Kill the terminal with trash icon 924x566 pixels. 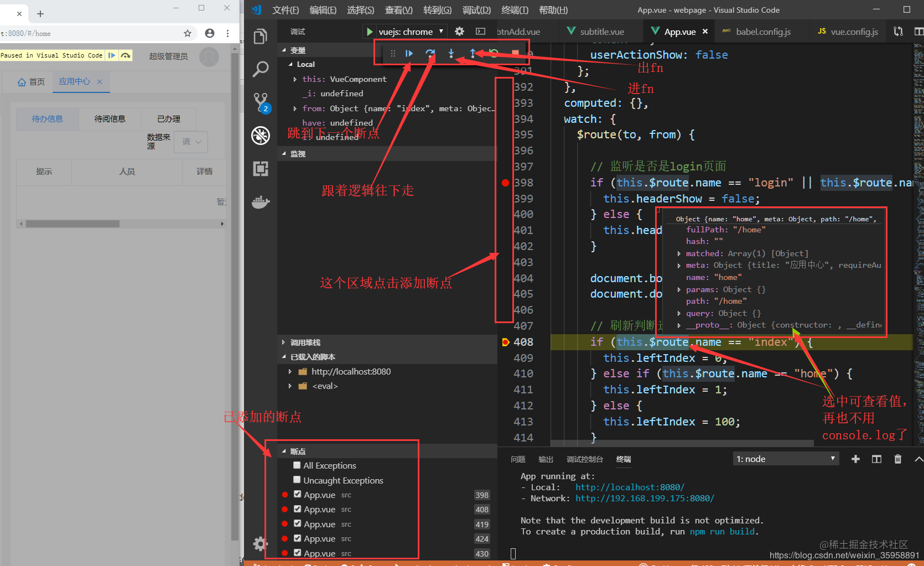[x=897, y=459]
